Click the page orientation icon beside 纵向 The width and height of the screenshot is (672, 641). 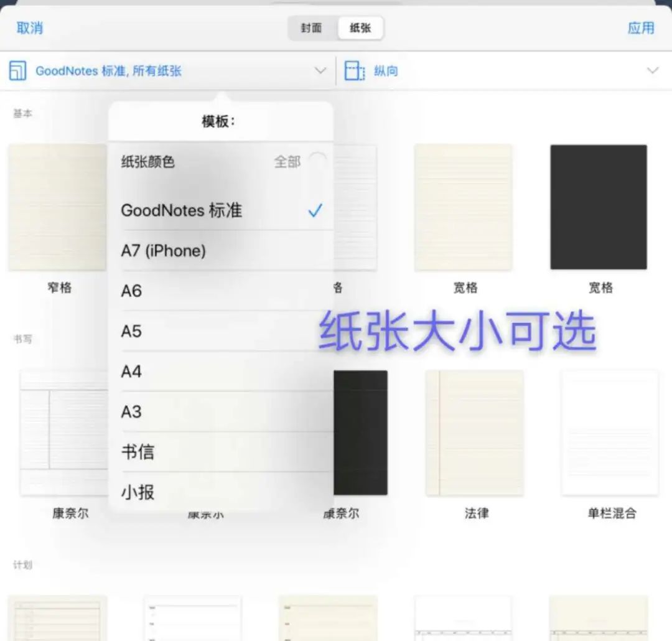pyautogui.click(x=355, y=70)
